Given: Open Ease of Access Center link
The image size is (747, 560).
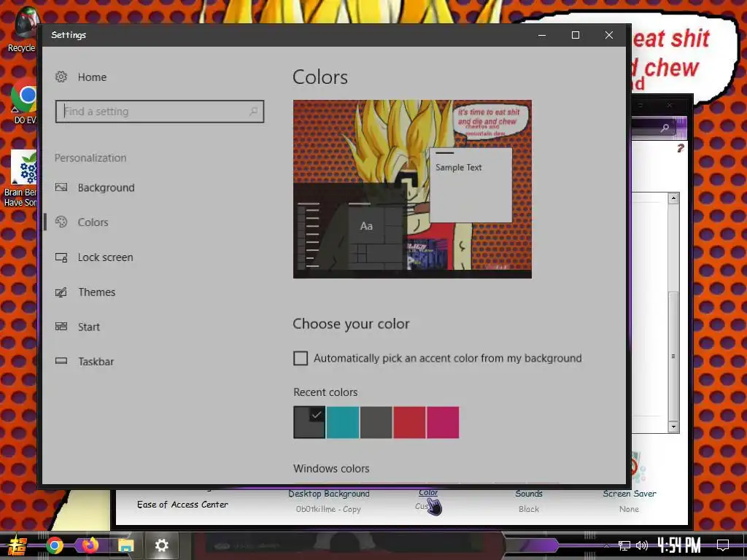Looking at the screenshot, I should [182, 505].
